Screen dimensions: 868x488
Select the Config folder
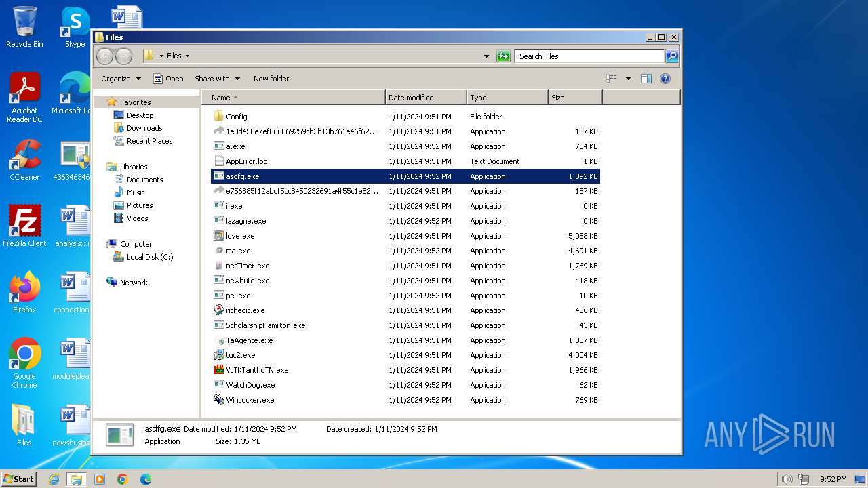coord(406,117)
